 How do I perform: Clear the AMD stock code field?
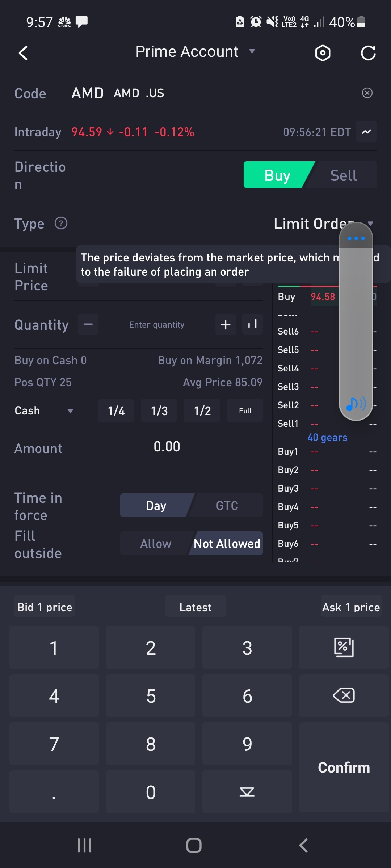tap(367, 93)
